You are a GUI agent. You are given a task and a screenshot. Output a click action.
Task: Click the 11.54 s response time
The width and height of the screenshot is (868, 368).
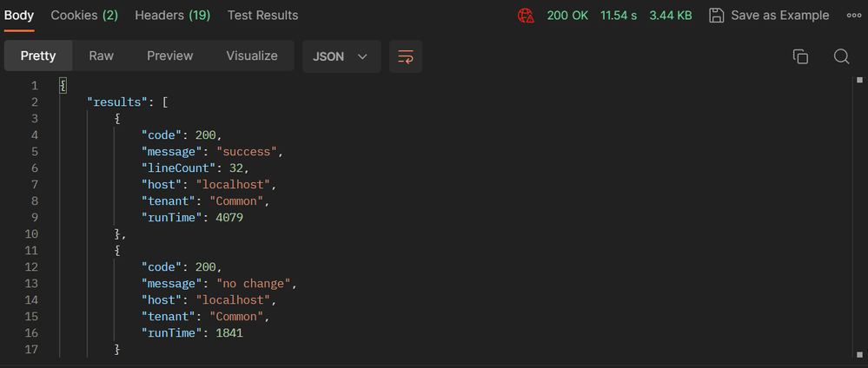coord(619,16)
